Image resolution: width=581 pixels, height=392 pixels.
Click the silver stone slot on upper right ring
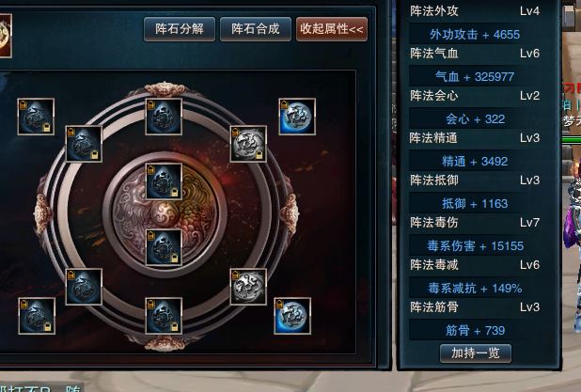(248, 144)
